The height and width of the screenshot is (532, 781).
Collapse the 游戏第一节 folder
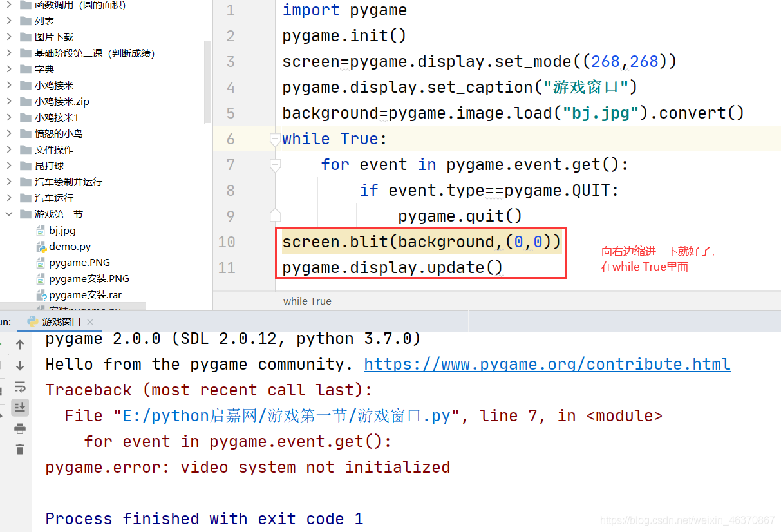click(x=9, y=214)
